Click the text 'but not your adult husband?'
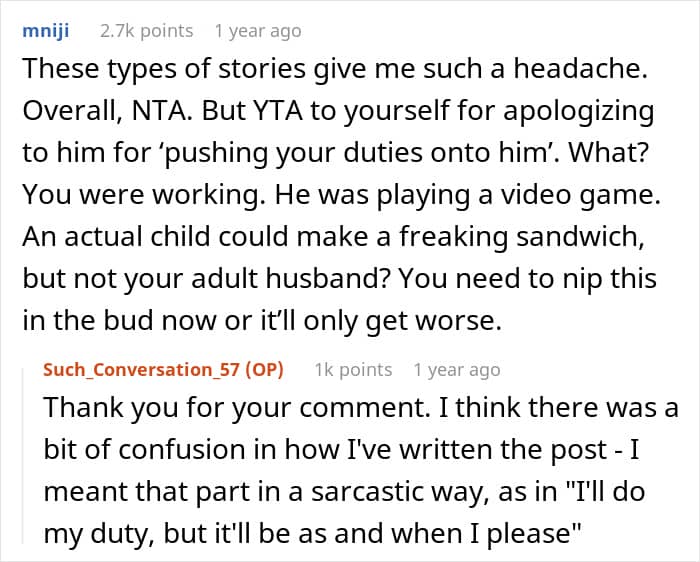700x562 pixels. [x=207, y=279]
